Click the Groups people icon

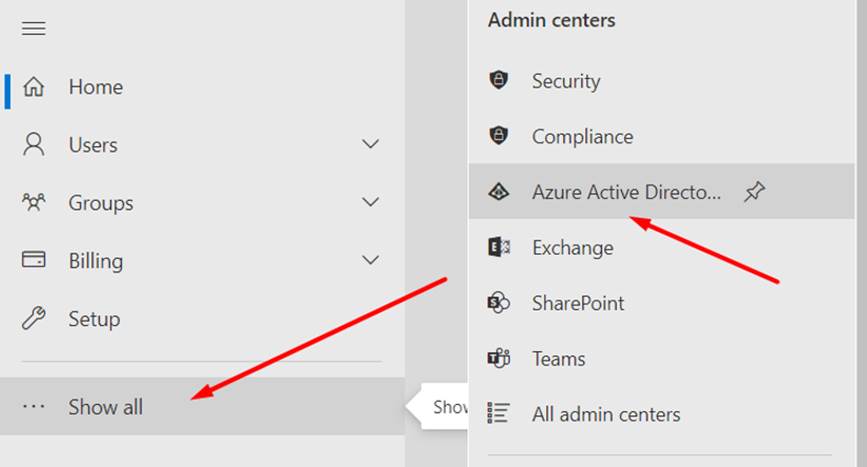[x=34, y=203]
